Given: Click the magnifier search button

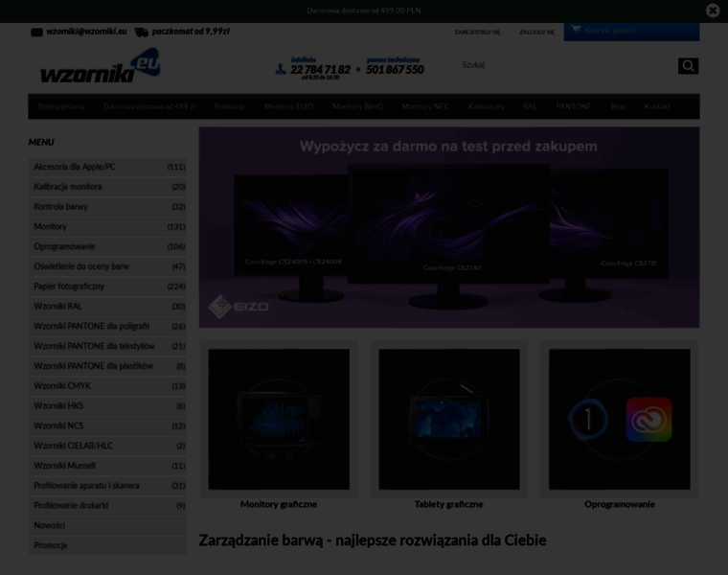Looking at the screenshot, I should [x=688, y=66].
